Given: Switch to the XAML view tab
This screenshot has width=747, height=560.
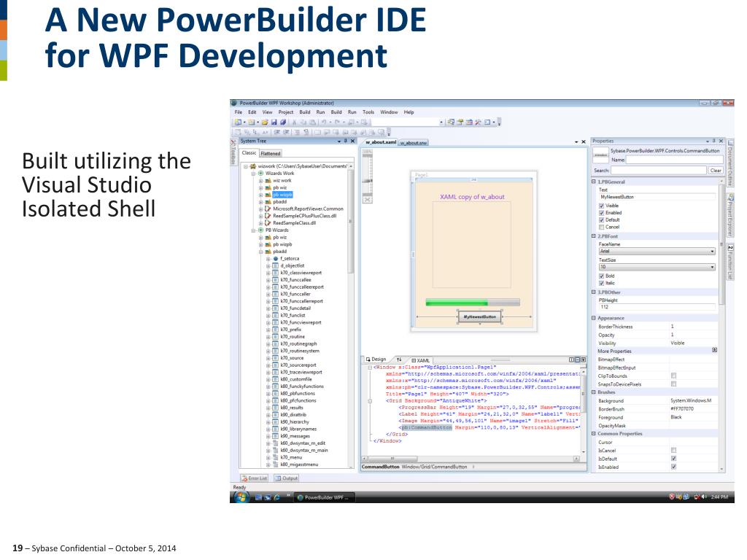Looking at the screenshot, I should 420,360.
